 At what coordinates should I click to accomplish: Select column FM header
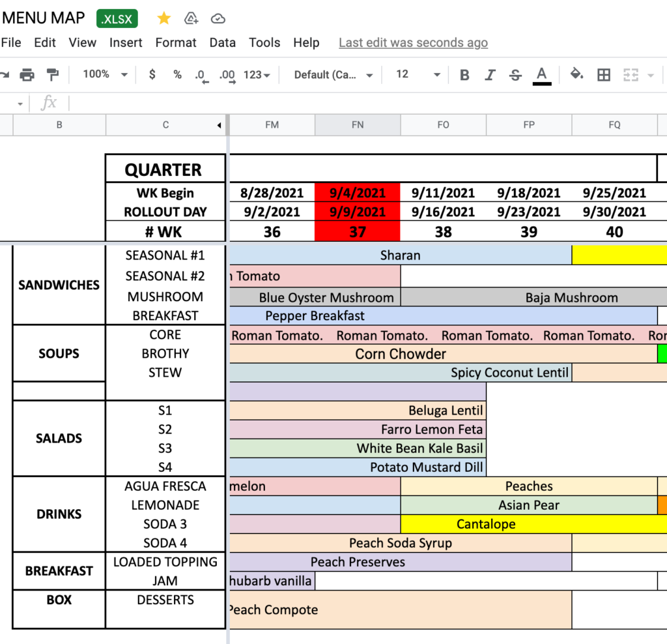coord(272,124)
